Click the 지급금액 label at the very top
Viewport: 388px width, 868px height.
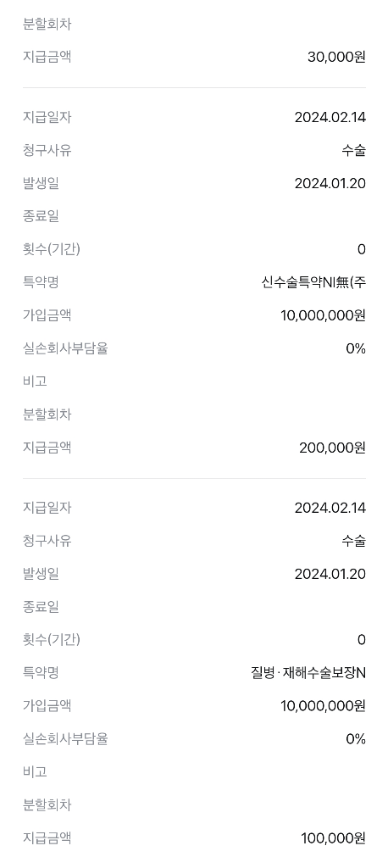coord(47,57)
